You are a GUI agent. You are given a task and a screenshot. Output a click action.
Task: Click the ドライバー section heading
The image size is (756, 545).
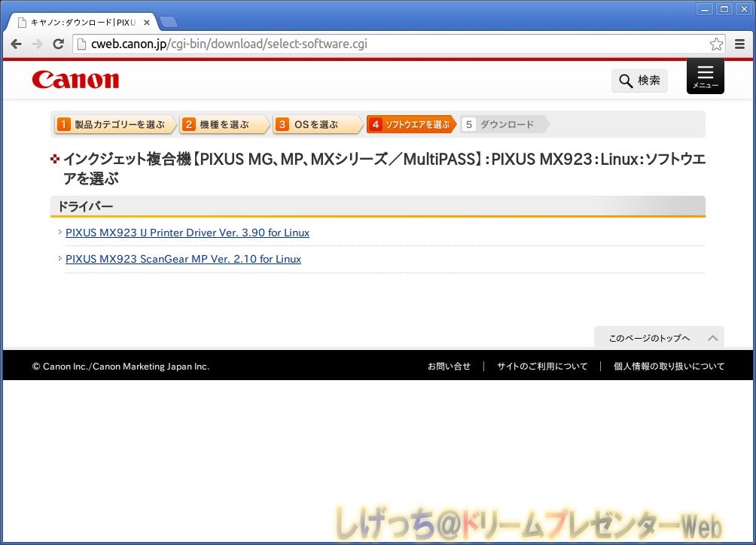click(85, 206)
